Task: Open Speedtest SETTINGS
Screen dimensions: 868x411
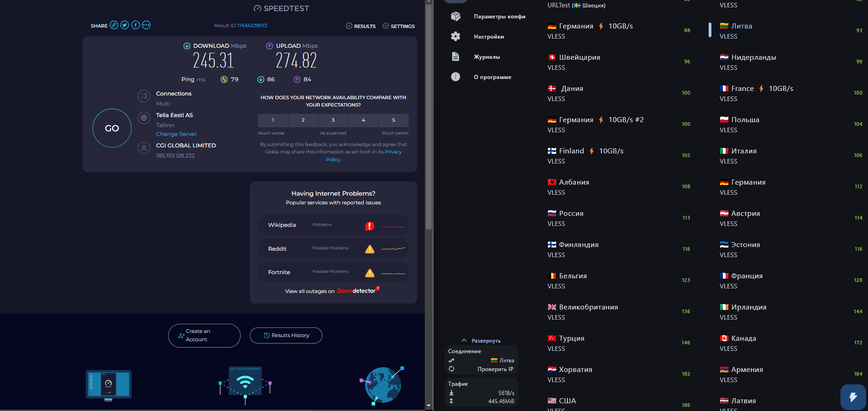Action: 399,26
